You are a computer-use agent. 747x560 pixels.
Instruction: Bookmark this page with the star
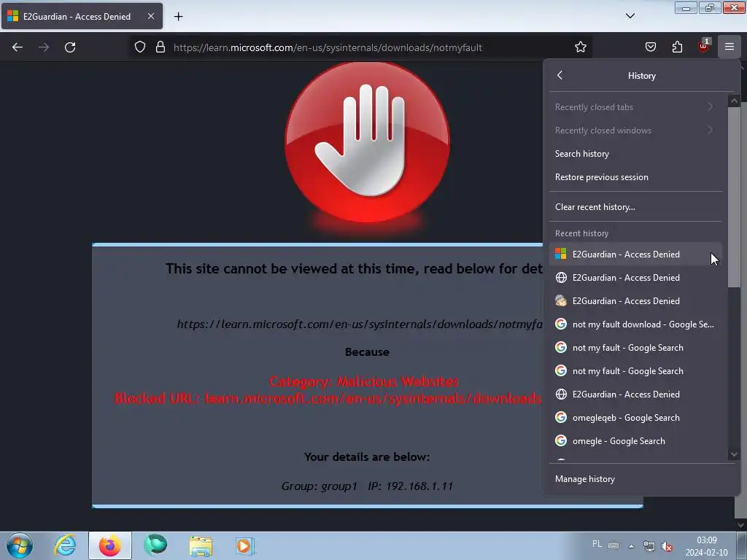tap(580, 47)
